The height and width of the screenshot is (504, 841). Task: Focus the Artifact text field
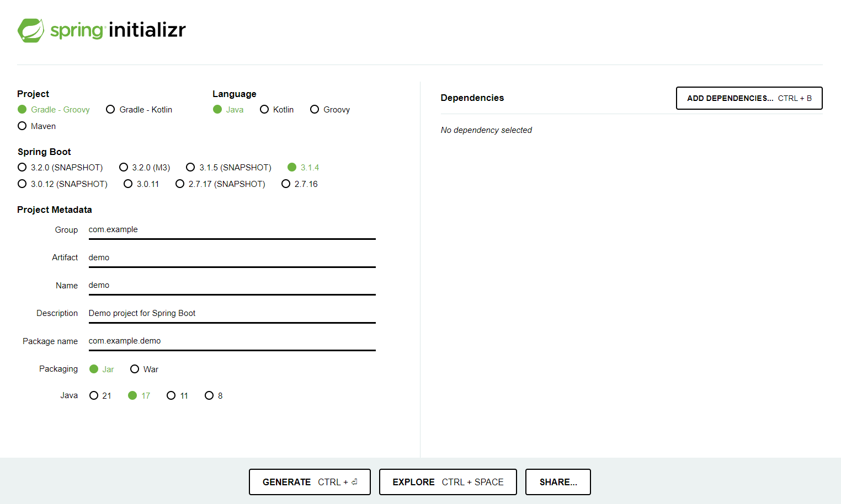coord(232,258)
